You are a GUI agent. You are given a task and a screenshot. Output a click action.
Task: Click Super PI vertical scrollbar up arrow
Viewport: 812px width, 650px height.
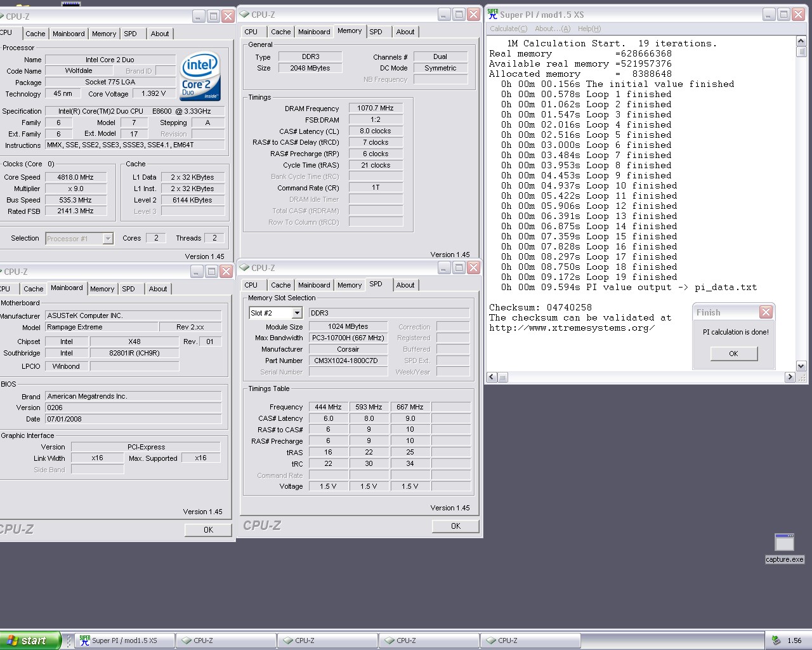(x=801, y=42)
